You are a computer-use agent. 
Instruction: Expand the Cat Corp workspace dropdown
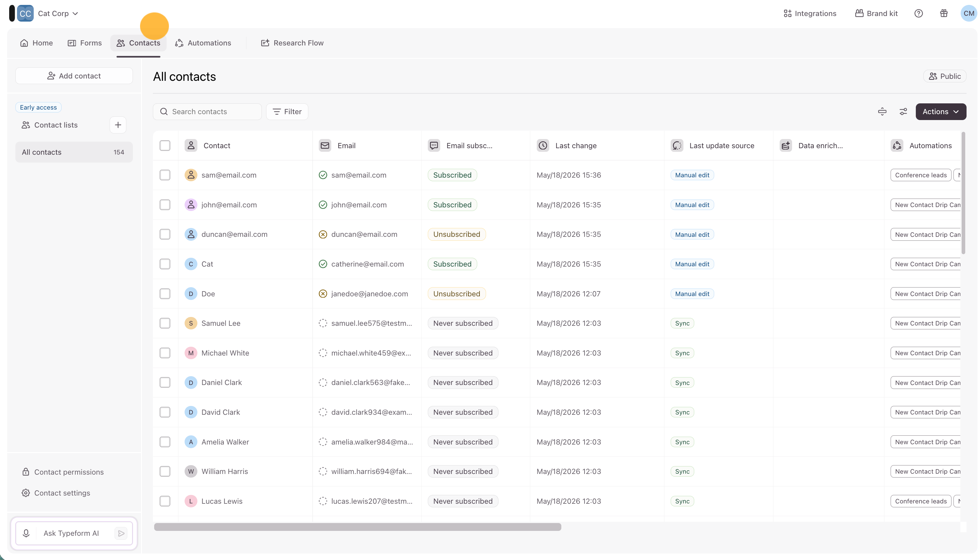click(58, 13)
